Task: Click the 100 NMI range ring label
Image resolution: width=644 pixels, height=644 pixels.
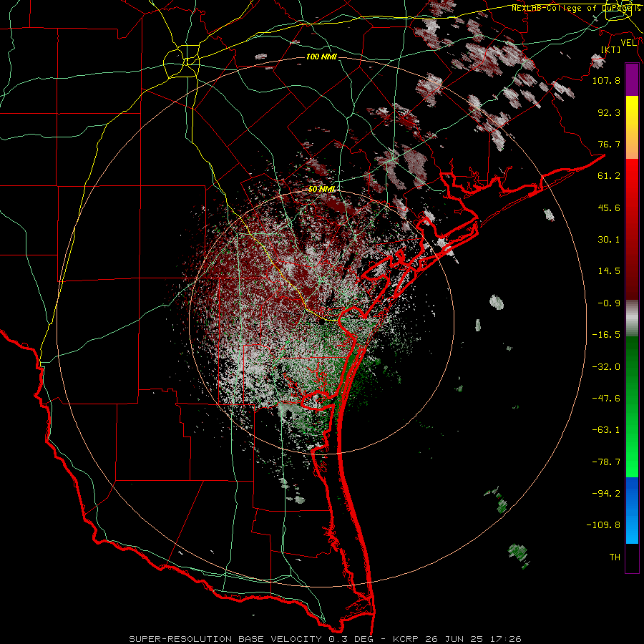Action: 321,57
